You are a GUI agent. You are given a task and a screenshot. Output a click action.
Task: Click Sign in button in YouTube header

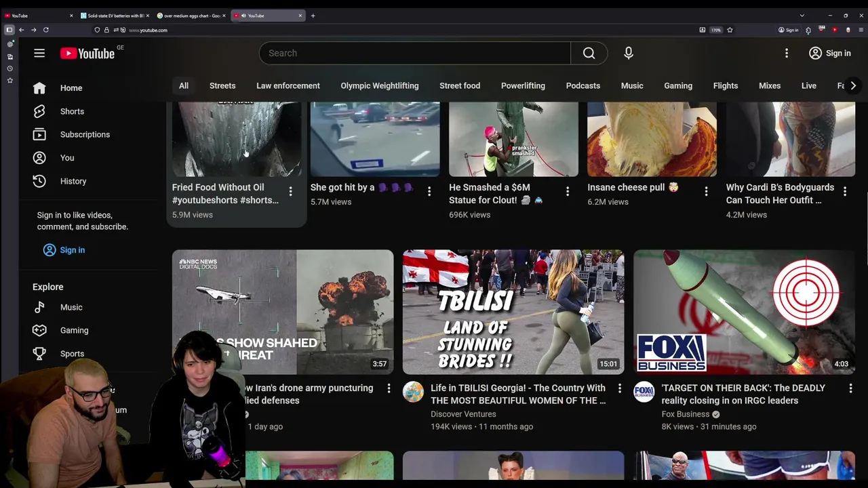click(830, 53)
